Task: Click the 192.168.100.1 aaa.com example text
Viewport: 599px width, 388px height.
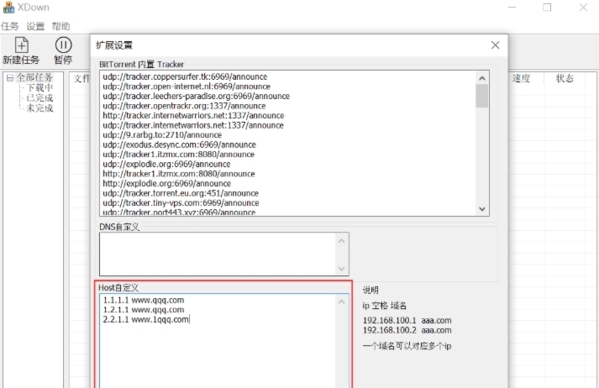Action: [x=407, y=320]
